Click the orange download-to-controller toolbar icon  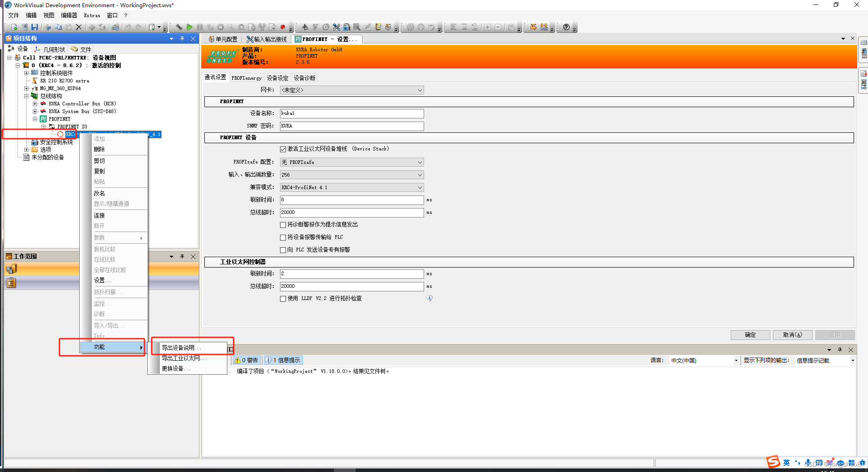pos(544,27)
